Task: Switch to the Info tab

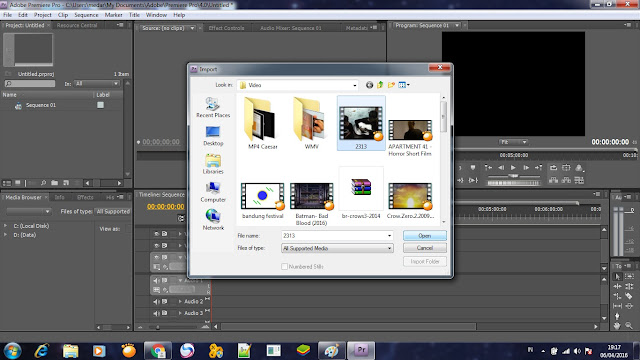Action: point(60,197)
